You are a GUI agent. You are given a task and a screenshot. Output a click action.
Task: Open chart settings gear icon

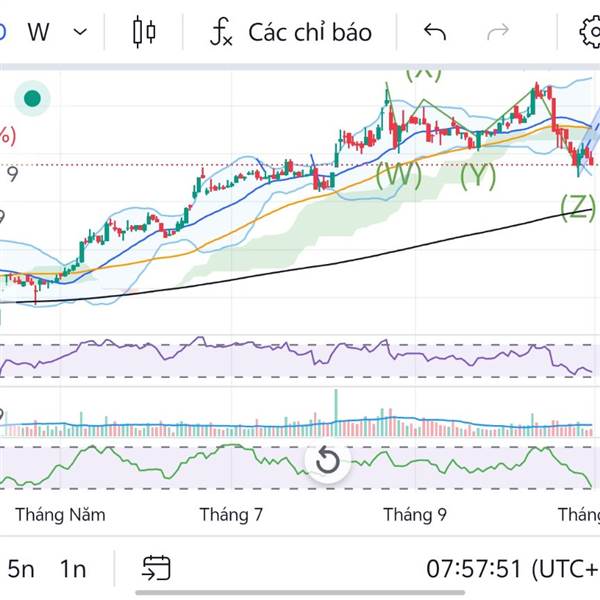[589, 32]
